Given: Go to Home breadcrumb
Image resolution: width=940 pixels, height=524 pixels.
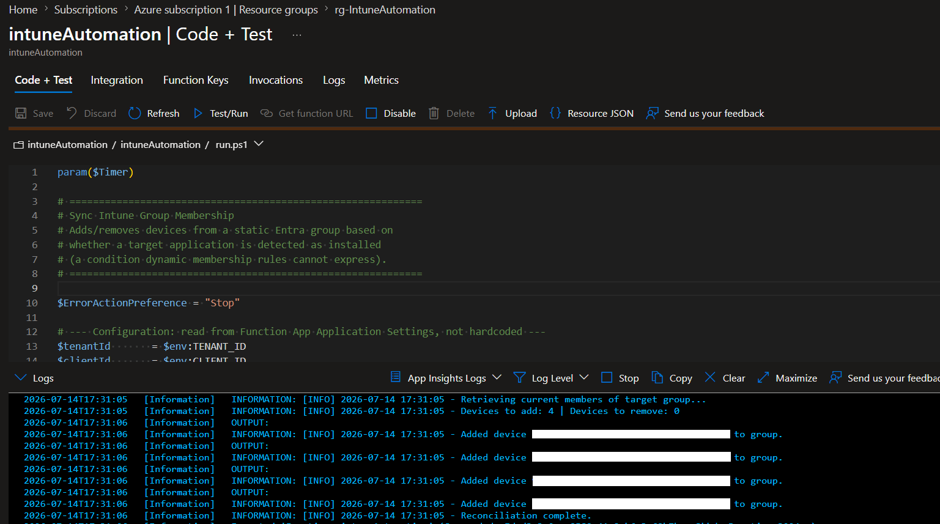Looking at the screenshot, I should point(23,10).
